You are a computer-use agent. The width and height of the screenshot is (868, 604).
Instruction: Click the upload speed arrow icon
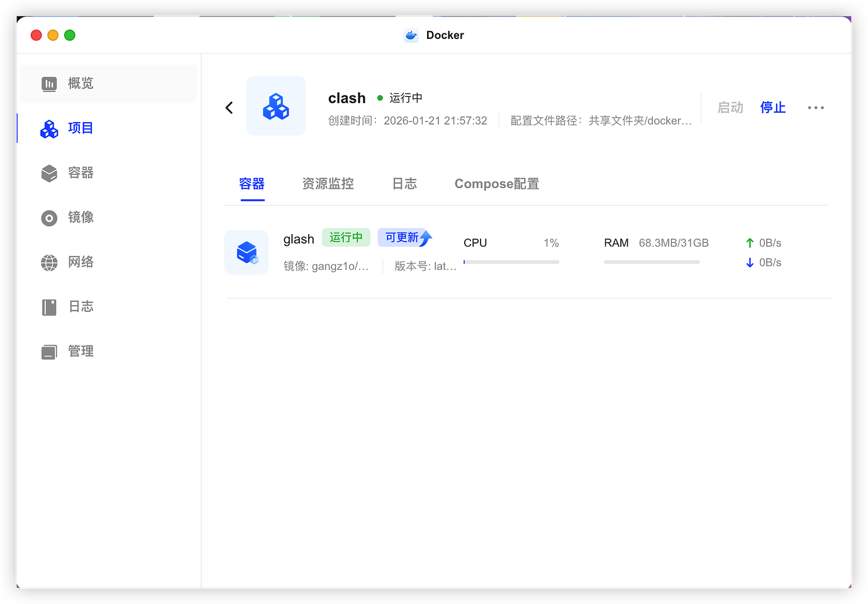pos(750,243)
